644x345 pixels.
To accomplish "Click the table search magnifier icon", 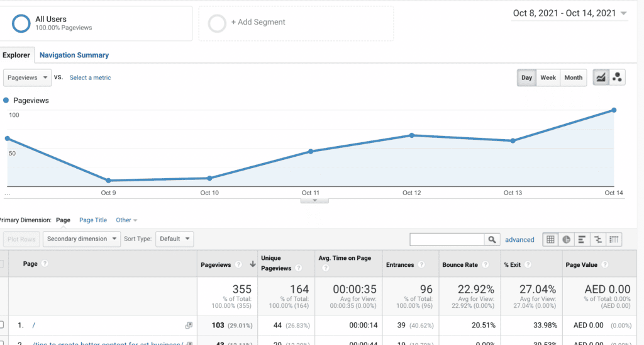I will 492,239.
